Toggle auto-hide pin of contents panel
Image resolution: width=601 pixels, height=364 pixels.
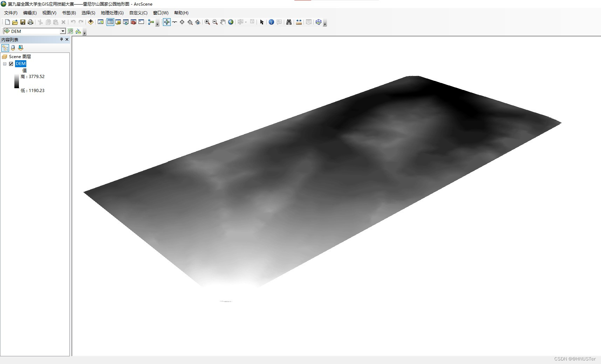click(61, 40)
